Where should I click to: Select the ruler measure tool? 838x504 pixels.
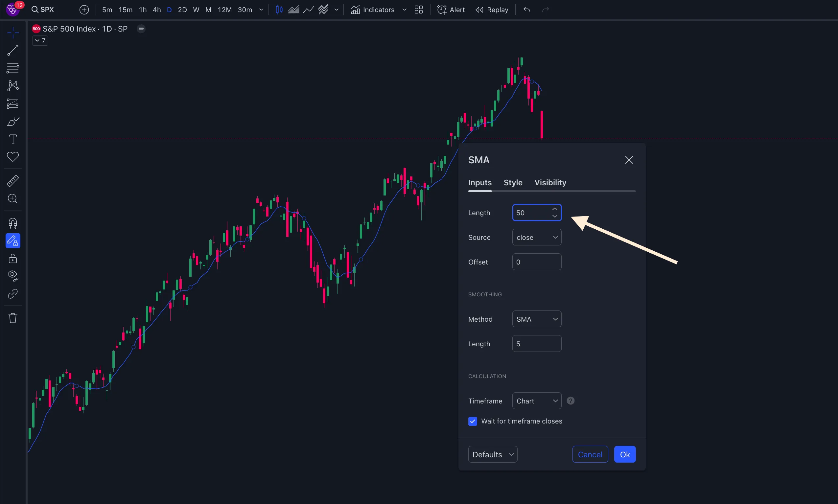(13, 181)
